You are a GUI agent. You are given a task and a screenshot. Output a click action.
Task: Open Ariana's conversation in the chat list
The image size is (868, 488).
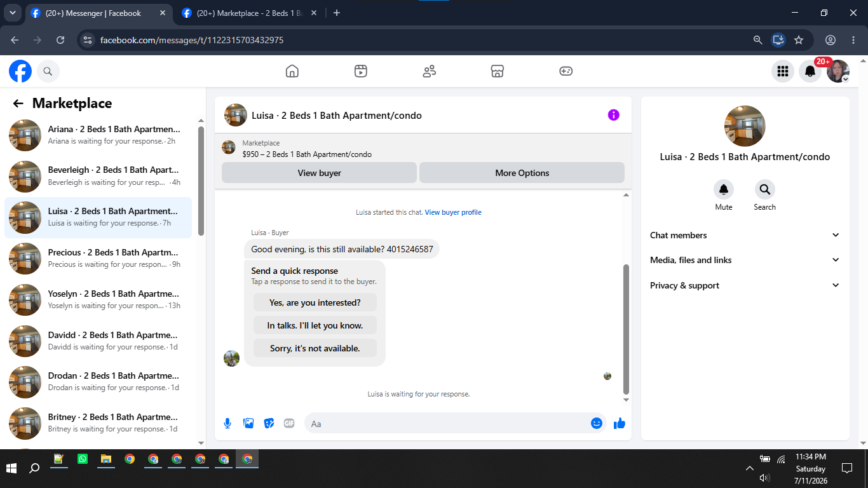tap(98, 135)
